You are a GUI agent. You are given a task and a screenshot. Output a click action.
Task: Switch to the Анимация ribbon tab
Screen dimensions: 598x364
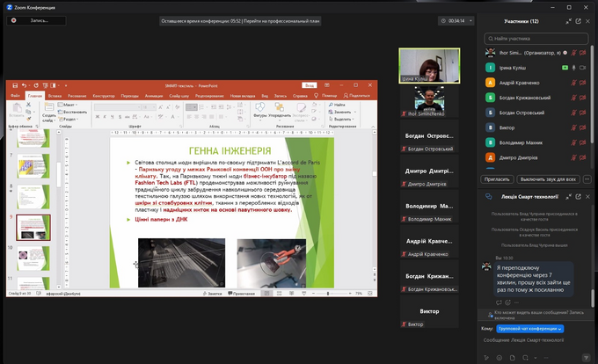(155, 95)
